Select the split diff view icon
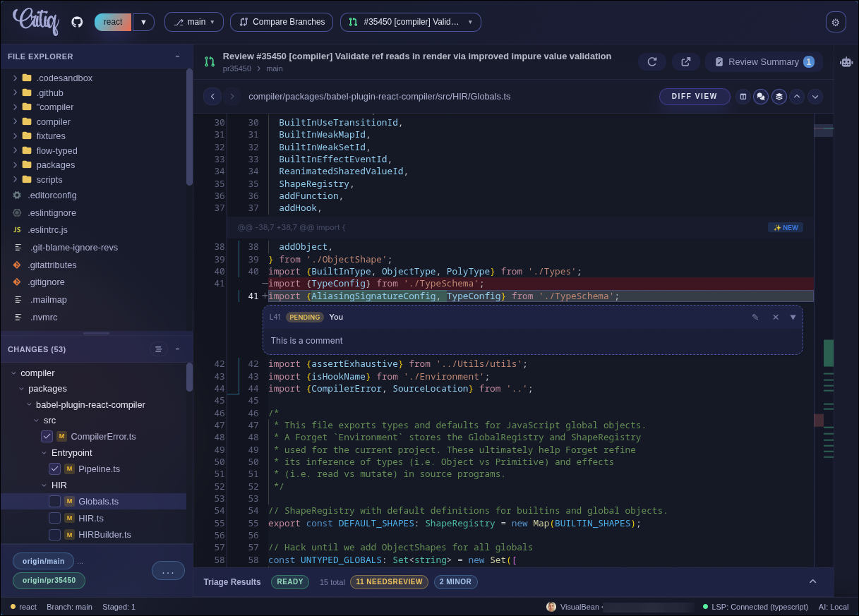 click(743, 97)
